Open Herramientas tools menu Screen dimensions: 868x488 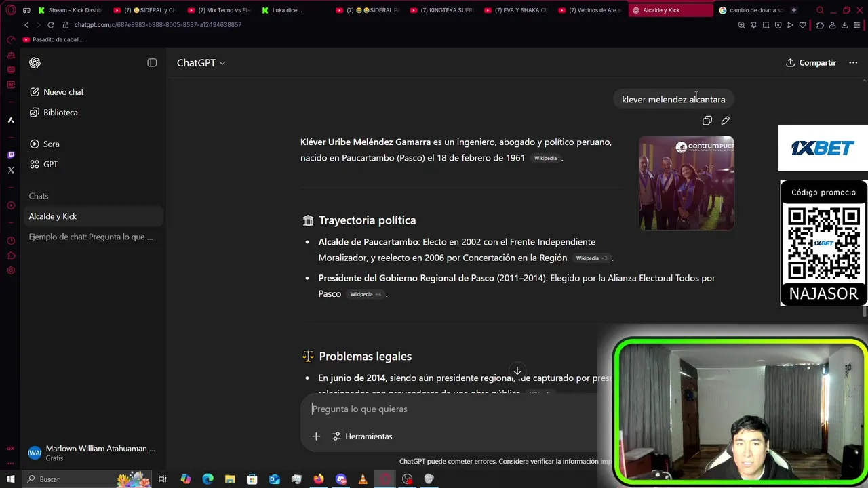click(362, 436)
